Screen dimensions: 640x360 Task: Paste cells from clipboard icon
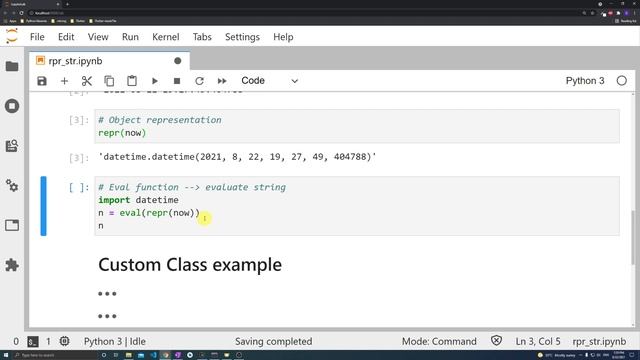pyautogui.click(x=131, y=81)
